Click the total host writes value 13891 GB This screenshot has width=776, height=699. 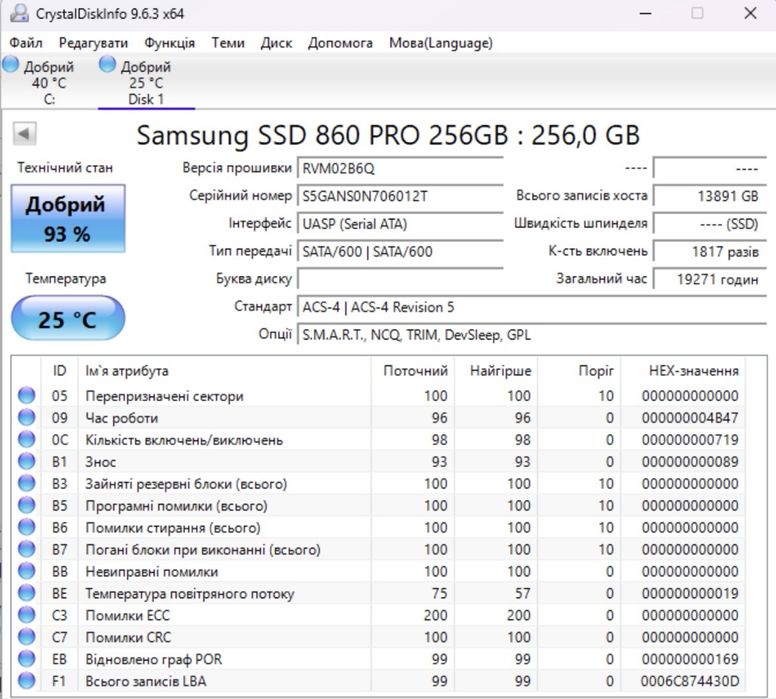click(710, 196)
